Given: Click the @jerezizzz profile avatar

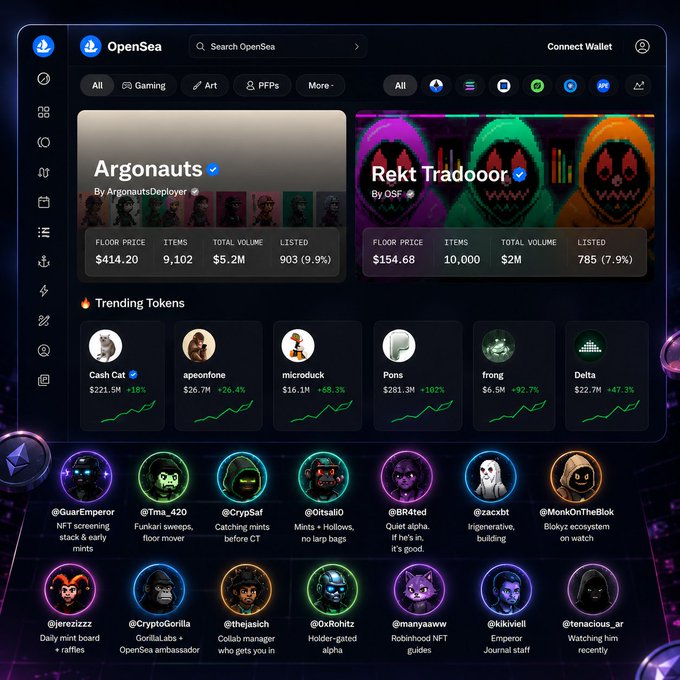Looking at the screenshot, I should click(x=70, y=589).
